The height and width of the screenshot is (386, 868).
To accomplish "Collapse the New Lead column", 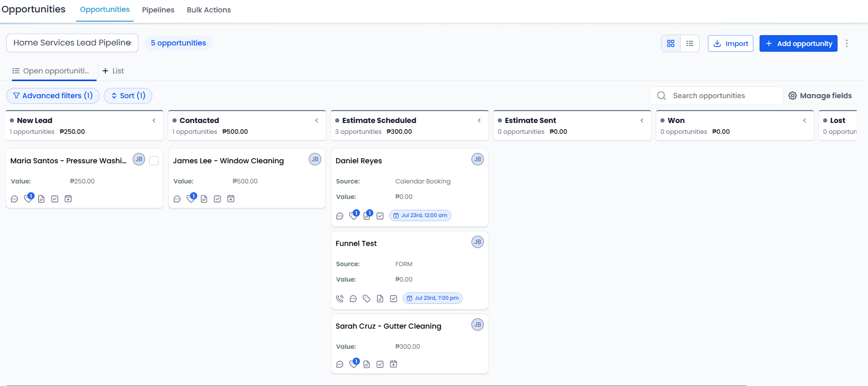I will point(154,120).
